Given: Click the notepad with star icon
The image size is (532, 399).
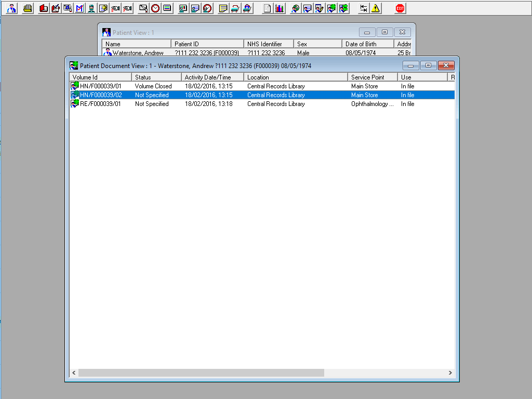Looking at the screenshot, I should pyautogui.click(x=103, y=8).
